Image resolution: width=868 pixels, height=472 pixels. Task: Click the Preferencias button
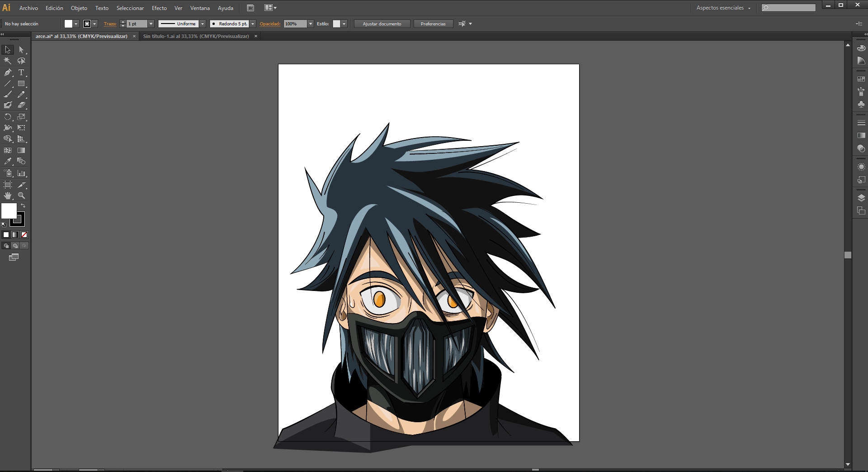[x=433, y=24]
